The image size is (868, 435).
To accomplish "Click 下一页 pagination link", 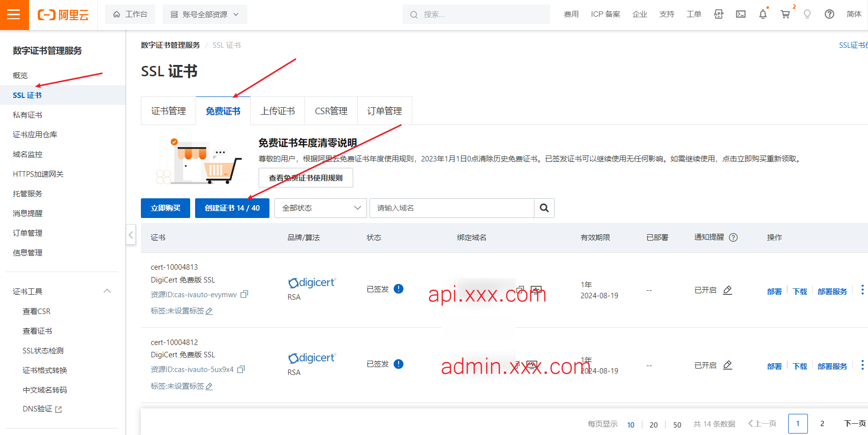I will [x=855, y=424].
